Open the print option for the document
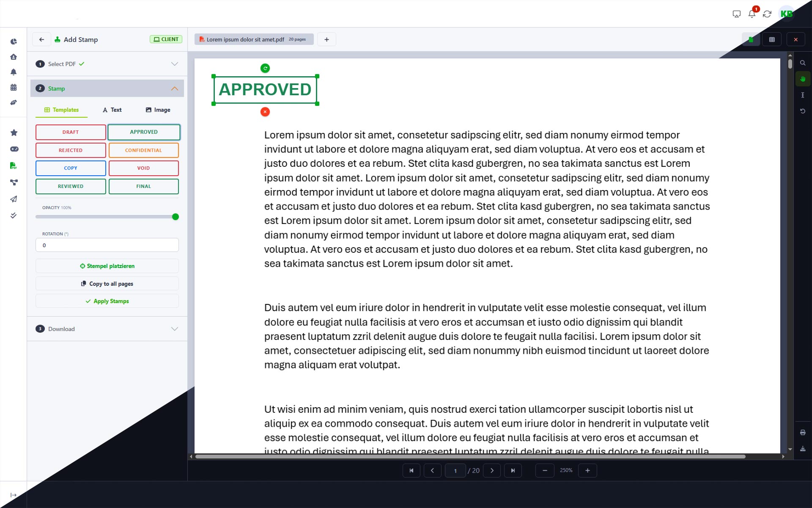 [x=802, y=432]
